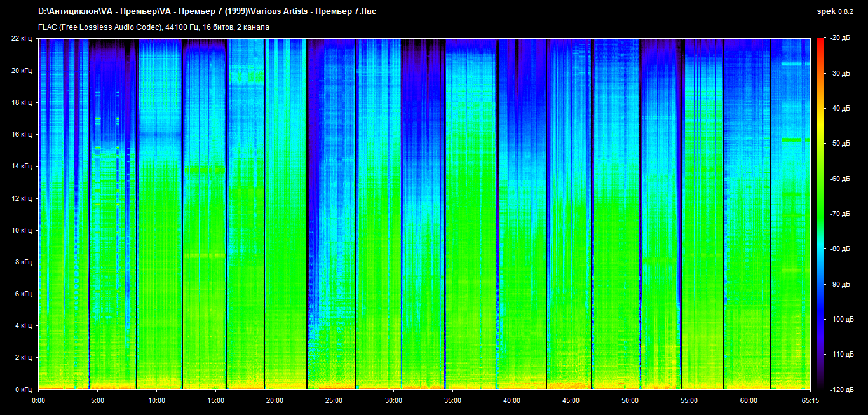The image size is (868, 415).
Task: Click the -60 дБ scale label
Action: pyautogui.click(x=841, y=179)
